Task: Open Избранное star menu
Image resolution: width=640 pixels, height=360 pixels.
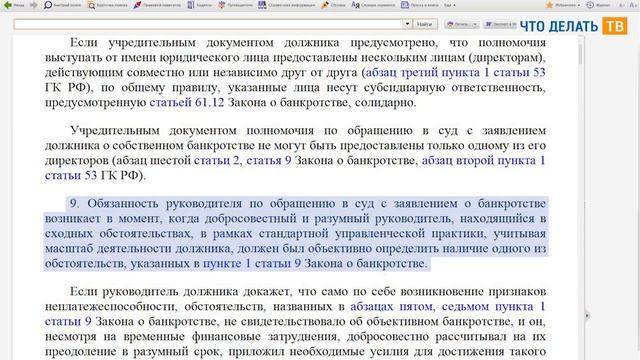Action: pos(563,5)
